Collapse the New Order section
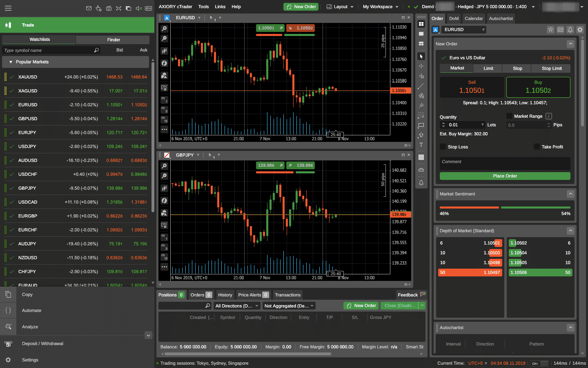The image size is (588, 368). (570, 44)
